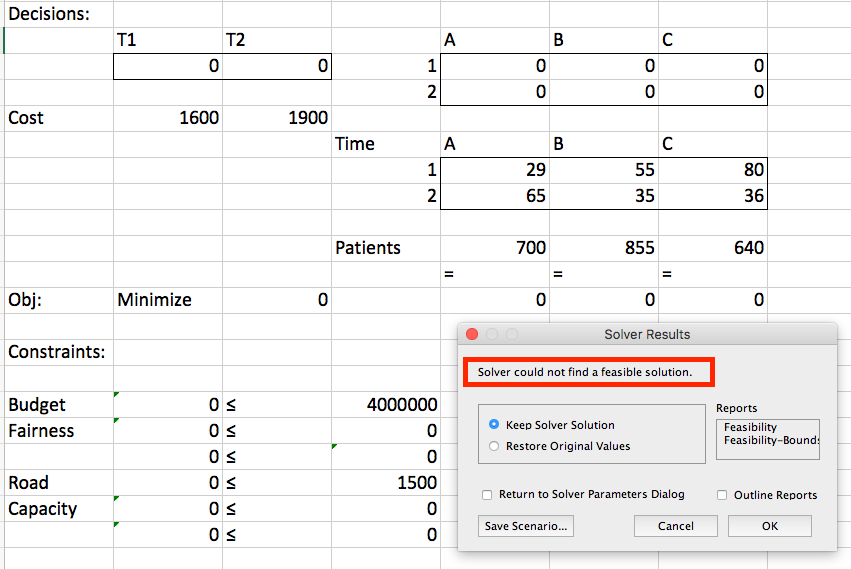Select the Minimize cell
Image resolution: width=851 pixels, height=569 pixels.
click(x=168, y=300)
